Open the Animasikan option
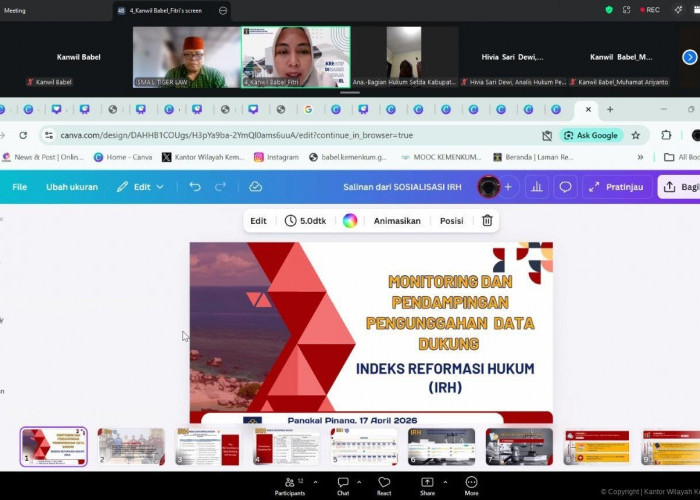 pos(397,221)
